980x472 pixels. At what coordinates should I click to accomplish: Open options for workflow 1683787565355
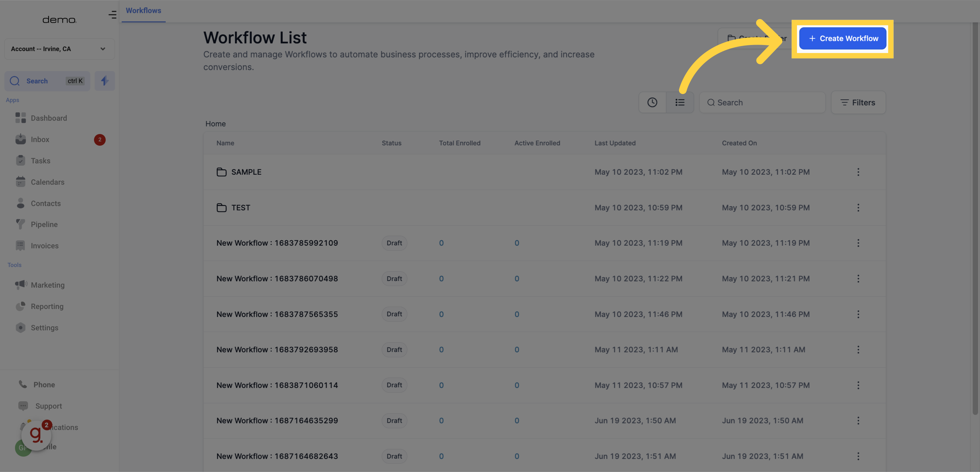point(858,314)
